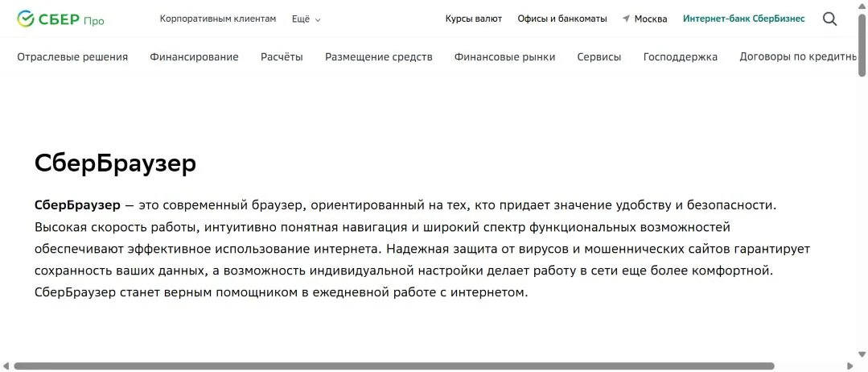Open Договоры по кредитным menu item
The height and width of the screenshot is (372, 868).
point(798,57)
